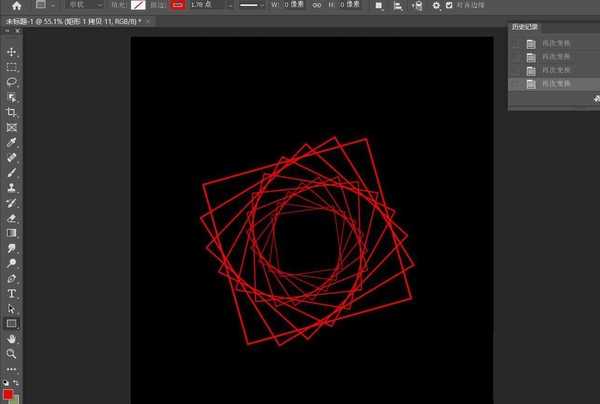Viewport: 600px width, 404px height.
Task: Toggle the width-height link constraint
Action: click(316, 5)
